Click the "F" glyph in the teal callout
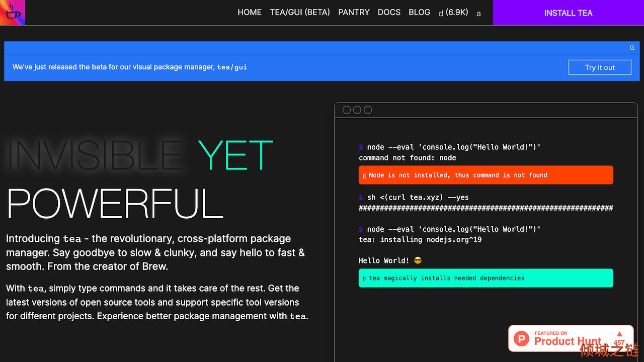Screen dimensions: 644x362 [x=364, y=279]
